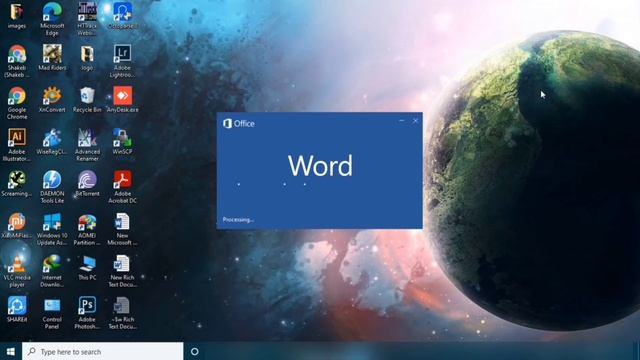Minimize the Word splash screen
This screenshot has width=640, height=360.
pos(402,120)
